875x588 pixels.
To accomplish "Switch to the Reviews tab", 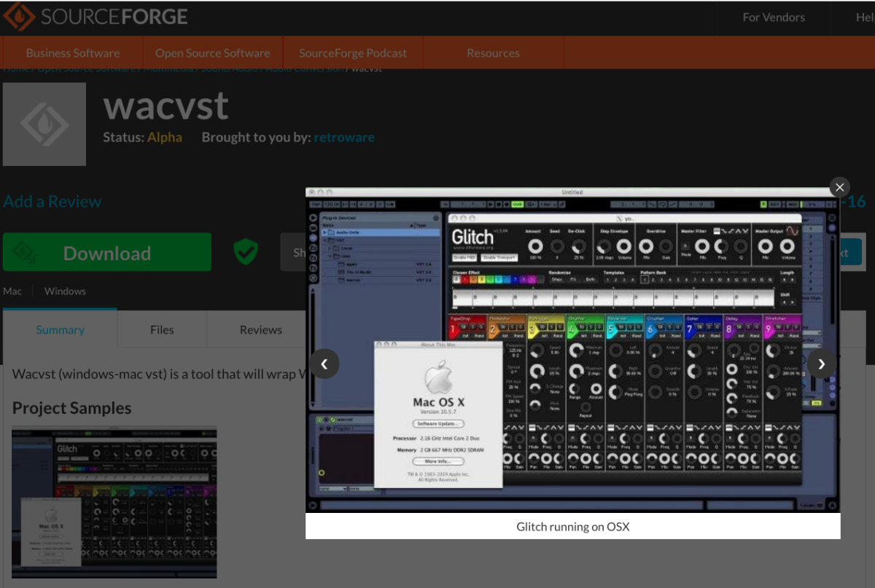I will (261, 329).
